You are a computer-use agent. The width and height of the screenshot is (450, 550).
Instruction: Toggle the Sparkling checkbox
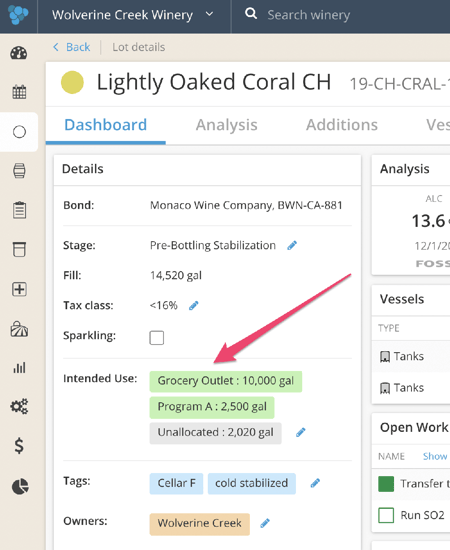point(156,338)
